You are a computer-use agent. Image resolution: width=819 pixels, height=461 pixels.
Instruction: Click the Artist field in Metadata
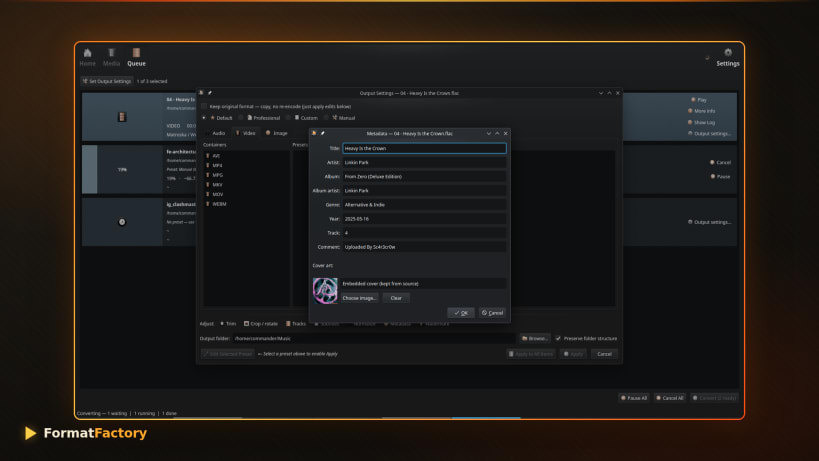424,162
